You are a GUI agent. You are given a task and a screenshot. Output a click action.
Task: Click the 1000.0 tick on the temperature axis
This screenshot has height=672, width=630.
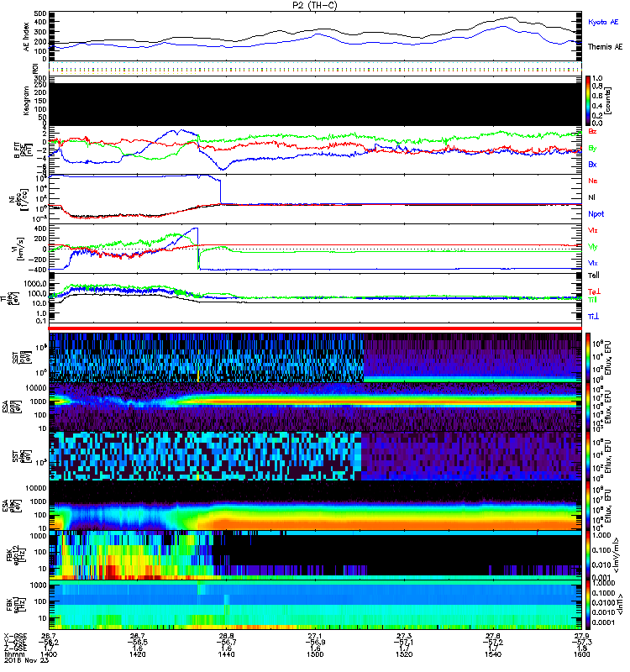(x=35, y=284)
